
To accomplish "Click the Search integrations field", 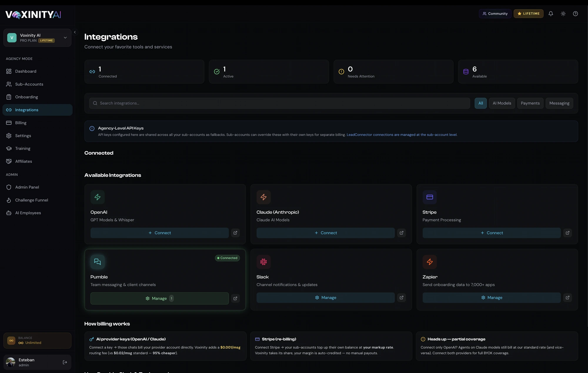I will (280, 103).
